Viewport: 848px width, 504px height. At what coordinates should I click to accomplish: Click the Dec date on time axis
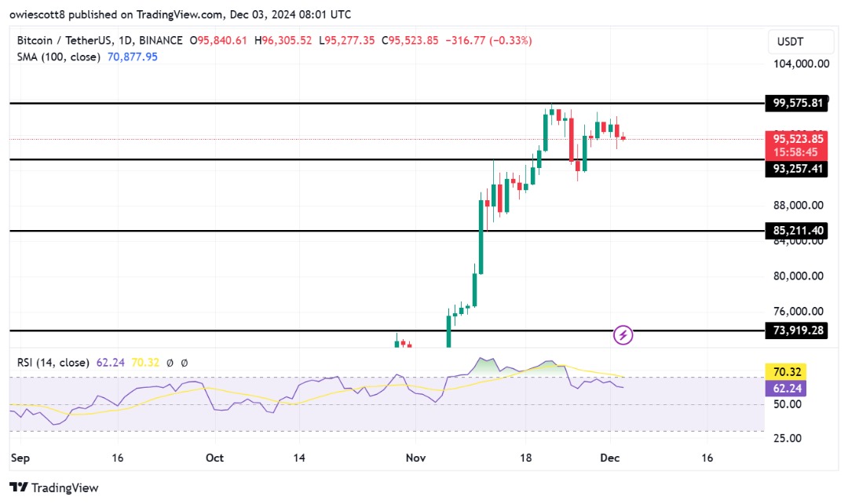609,458
